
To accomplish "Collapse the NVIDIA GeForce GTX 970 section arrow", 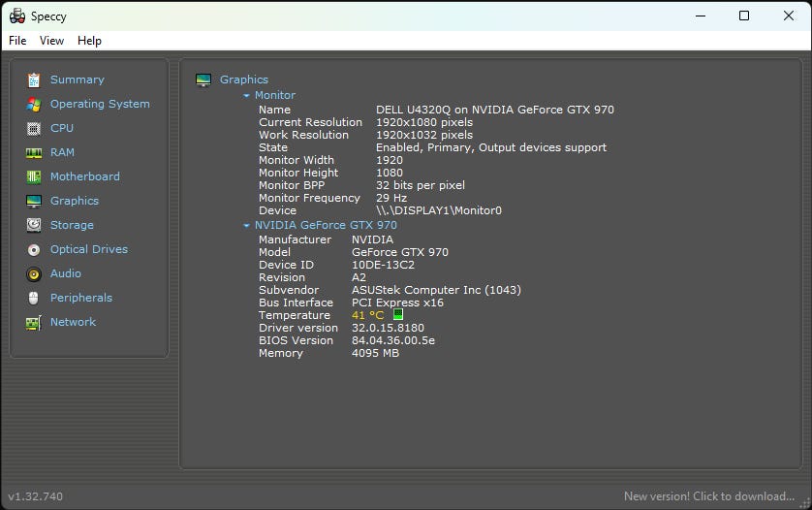I will [x=246, y=226].
